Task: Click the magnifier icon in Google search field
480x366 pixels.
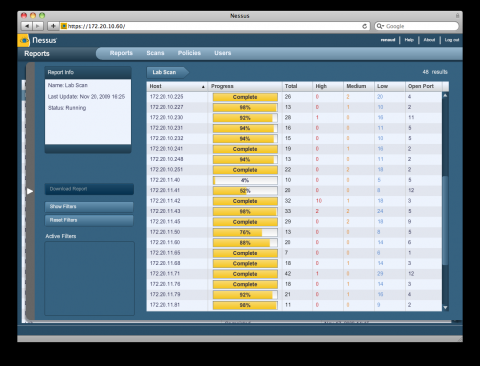Action: coord(380,26)
